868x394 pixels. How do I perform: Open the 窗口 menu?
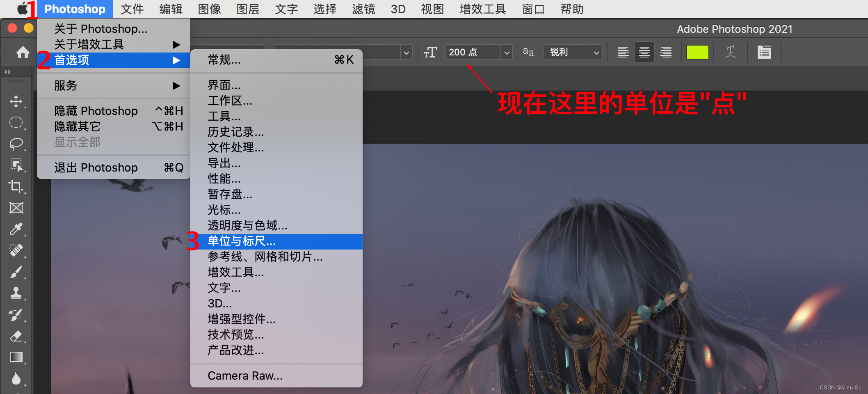534,9
